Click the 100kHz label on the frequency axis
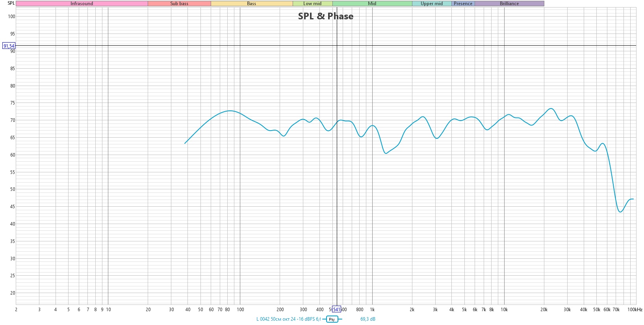 point(635,310)
